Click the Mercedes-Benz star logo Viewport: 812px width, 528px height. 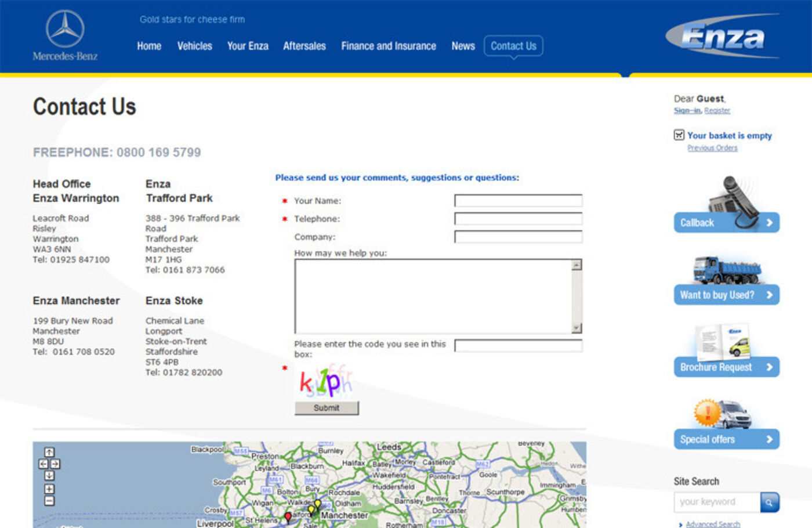(65, 29)
